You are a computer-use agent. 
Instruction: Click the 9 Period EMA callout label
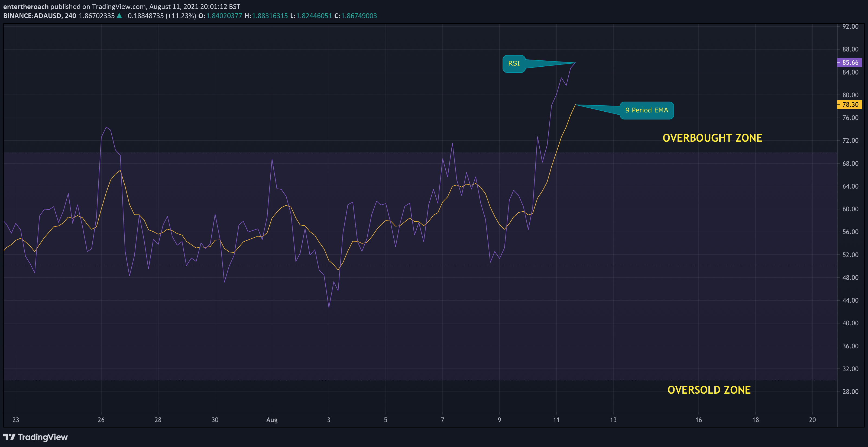point(647,111)
